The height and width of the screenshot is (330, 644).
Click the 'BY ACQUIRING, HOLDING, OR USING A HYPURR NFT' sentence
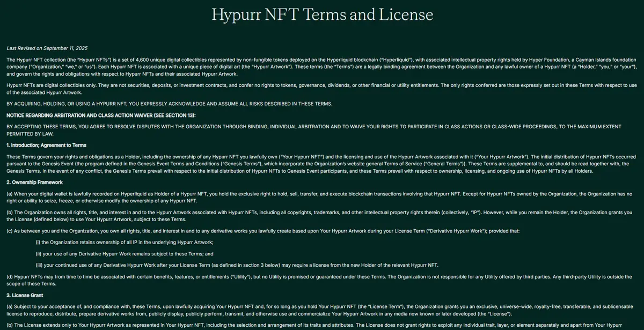pyautogui.click(x=169, y=104)
